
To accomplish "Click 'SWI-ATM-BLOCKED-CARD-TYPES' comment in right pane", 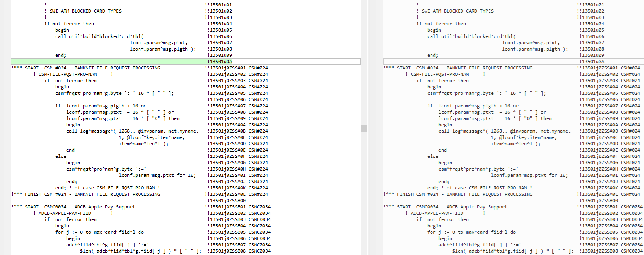I will click(x=457, y=11).
